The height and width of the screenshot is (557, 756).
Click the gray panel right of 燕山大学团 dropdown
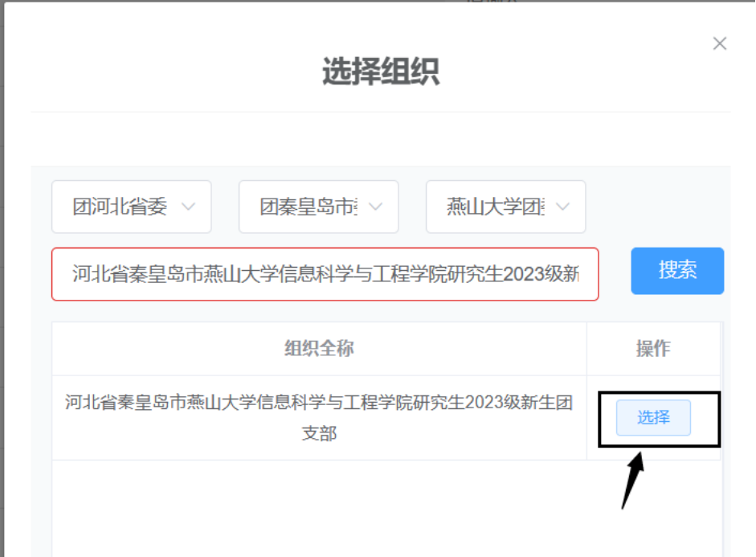[x=655, y=207]
